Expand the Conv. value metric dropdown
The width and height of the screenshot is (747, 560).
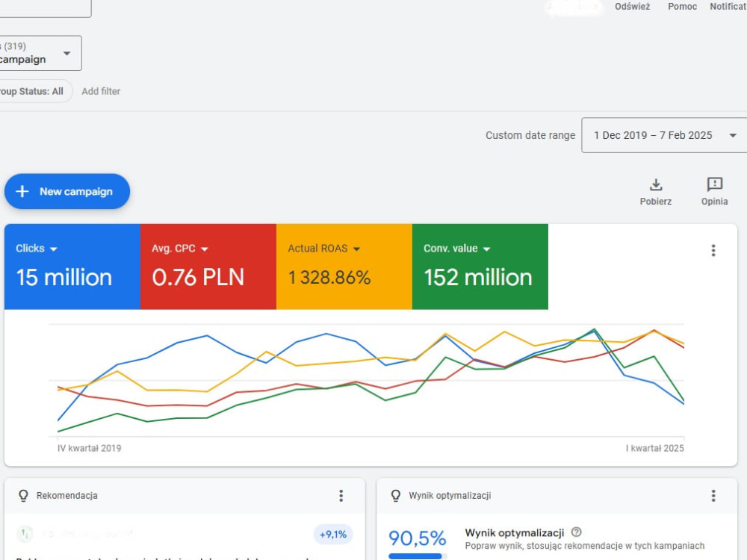pyautogui.click(x=486, y=249)
